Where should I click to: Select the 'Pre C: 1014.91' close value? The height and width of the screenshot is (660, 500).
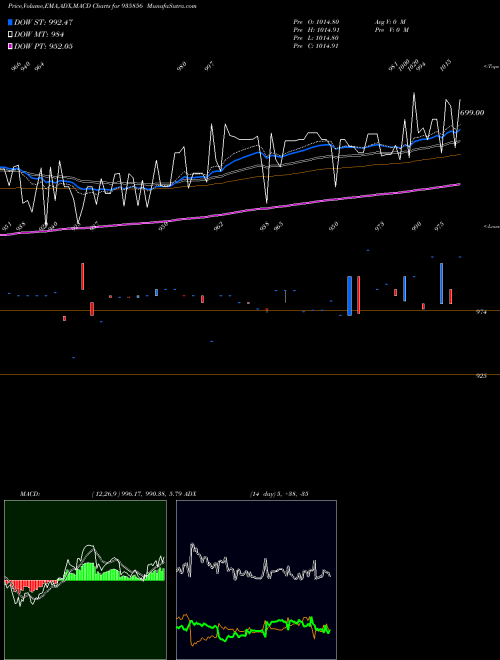316,46
